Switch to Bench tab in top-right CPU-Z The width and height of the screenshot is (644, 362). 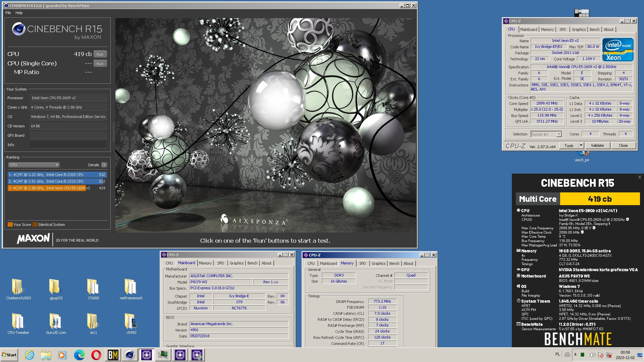coord(594,29)
